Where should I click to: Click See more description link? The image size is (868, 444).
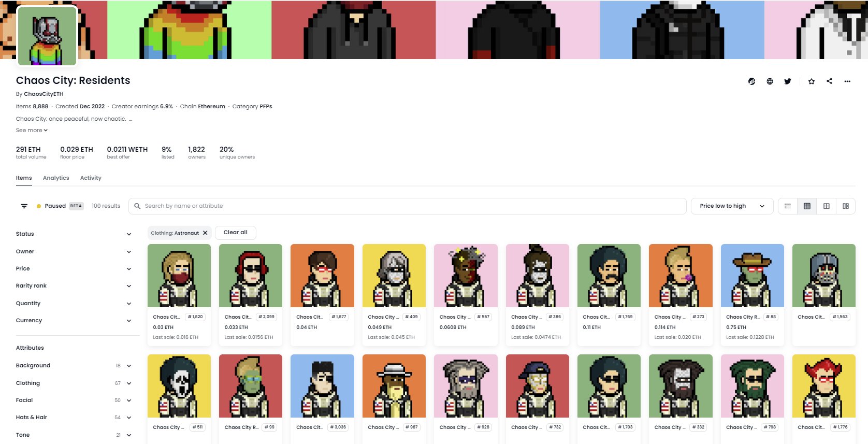32,131
